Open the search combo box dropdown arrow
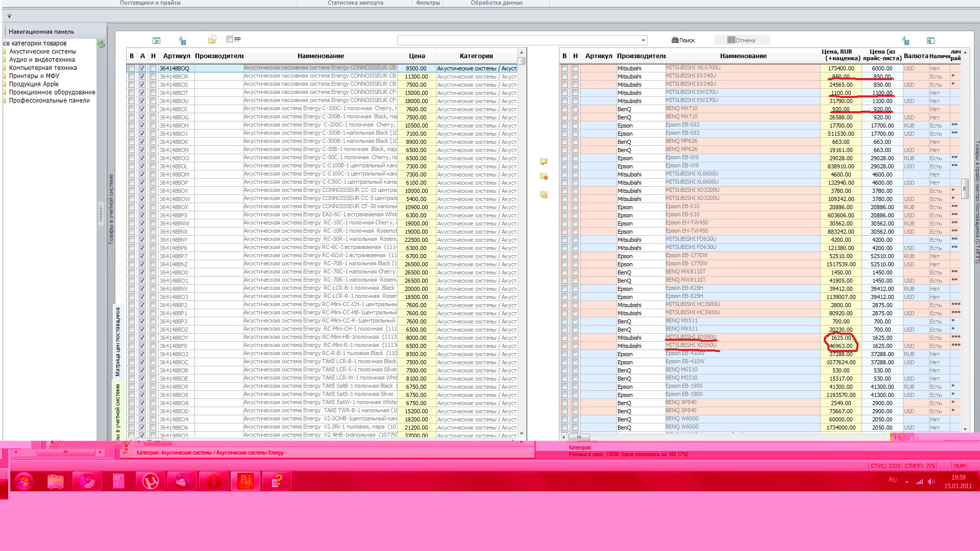980x551 pixels. [643, 40]
